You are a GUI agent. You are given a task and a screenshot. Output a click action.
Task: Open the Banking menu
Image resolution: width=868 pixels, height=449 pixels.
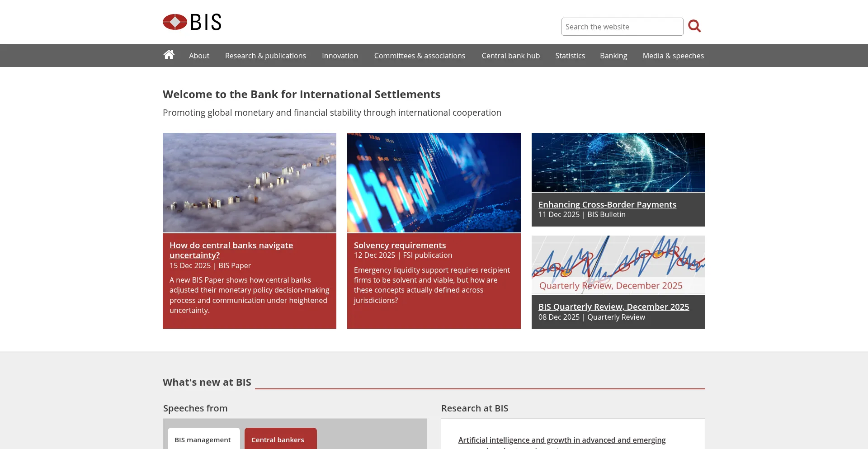pos(613,55)
